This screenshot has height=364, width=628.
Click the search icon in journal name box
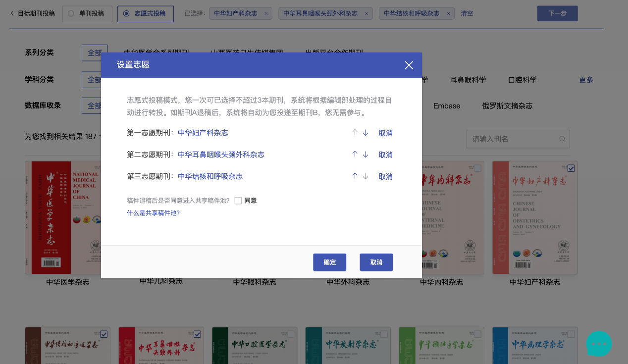point(562,139)
